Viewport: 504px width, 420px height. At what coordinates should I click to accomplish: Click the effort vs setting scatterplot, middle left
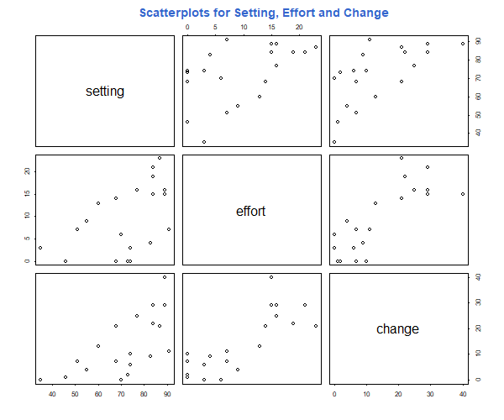click(105, 210)
